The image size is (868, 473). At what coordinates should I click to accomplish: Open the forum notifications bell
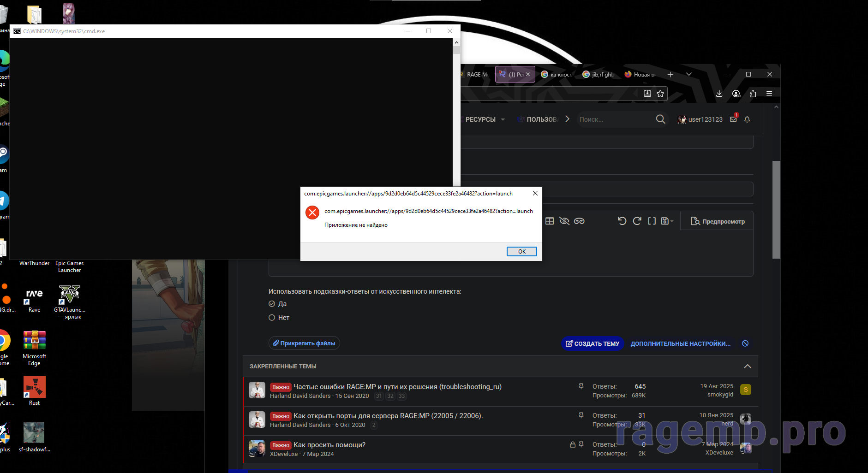pos(747,119)
